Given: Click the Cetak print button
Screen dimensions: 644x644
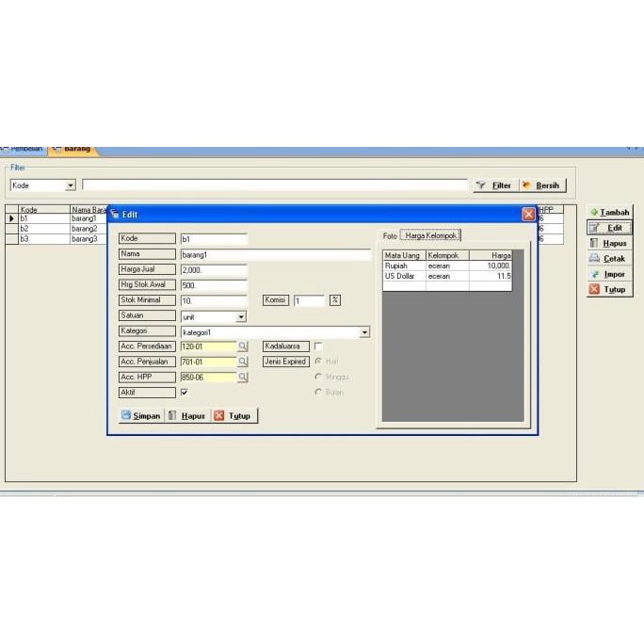Looking at the screenshot, I should (x=609, y=259).
